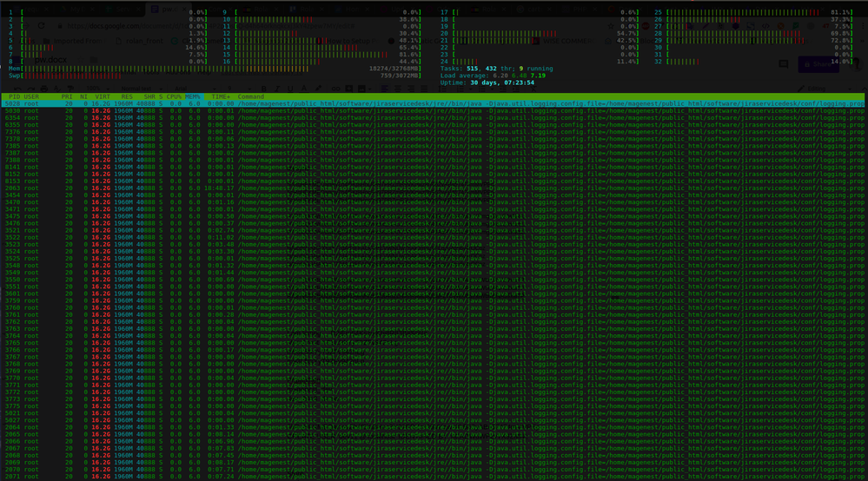Select process 3522 with TIME+ 0:11.02
Viewport: 868px width, 481px height.
pyautogui.click(x=433, y=237)
